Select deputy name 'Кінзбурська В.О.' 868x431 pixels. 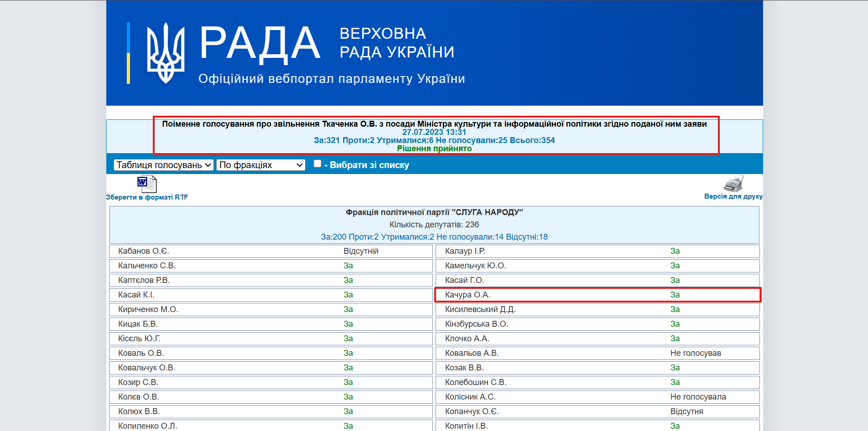(477, 324)
